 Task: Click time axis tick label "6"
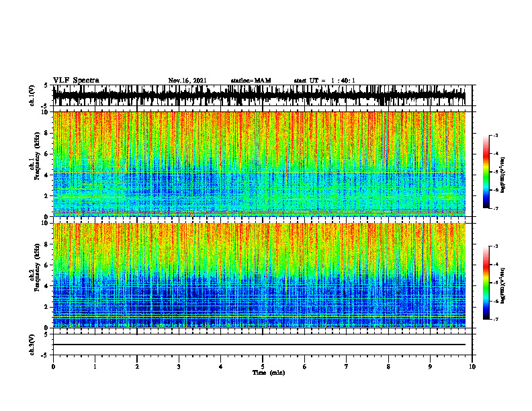pyautogui.click(x=305, y=367)
